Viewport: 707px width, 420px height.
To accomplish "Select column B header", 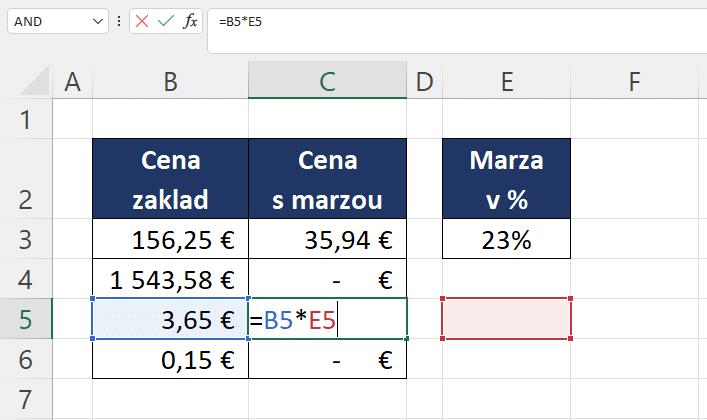I will click(x=170, y=81).
